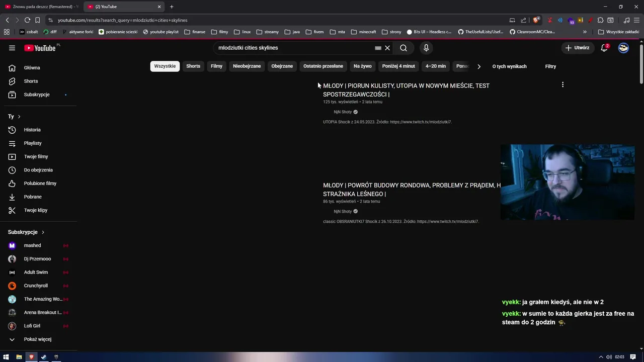Clear the search query with X
This screenshot has height=362, width=644.
pos(387,48)
